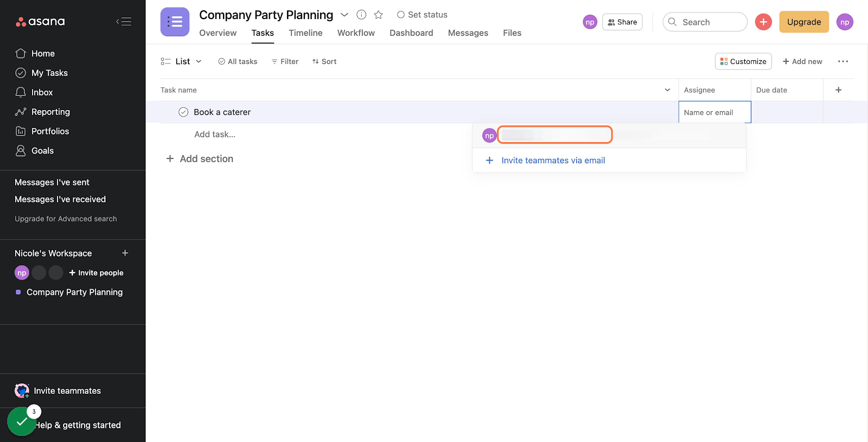The height and width of the screenshot is (442, 868).
Task: Click Add section
Action: click(200, 158)
